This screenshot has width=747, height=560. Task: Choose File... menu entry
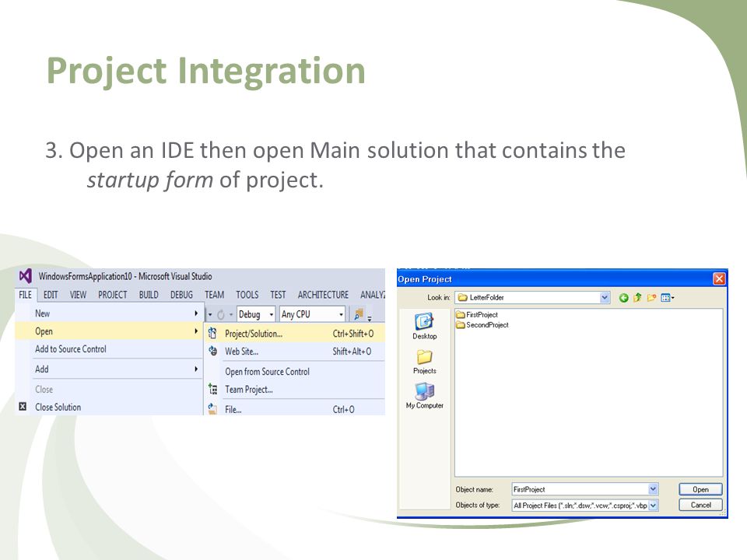294,408
